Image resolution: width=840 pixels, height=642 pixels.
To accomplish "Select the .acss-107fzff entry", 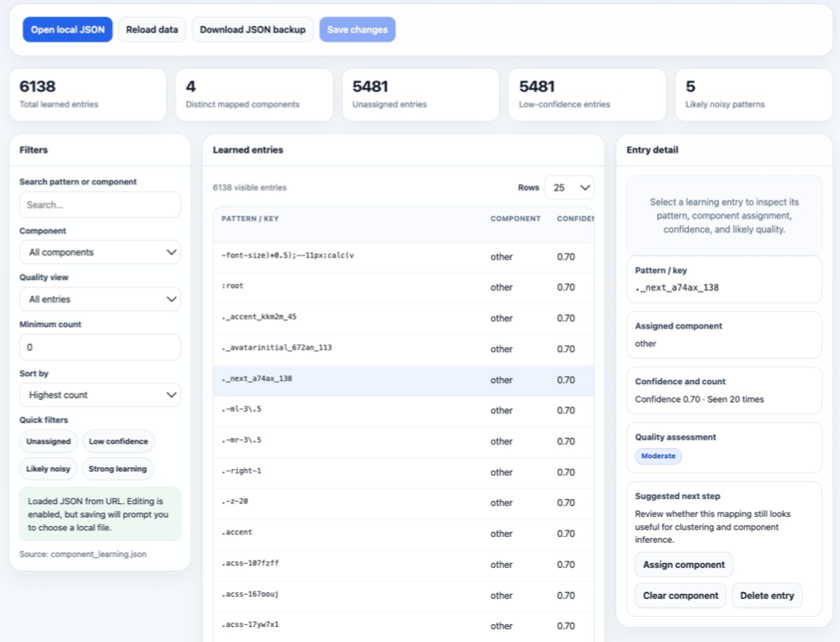I will point(403,566).
